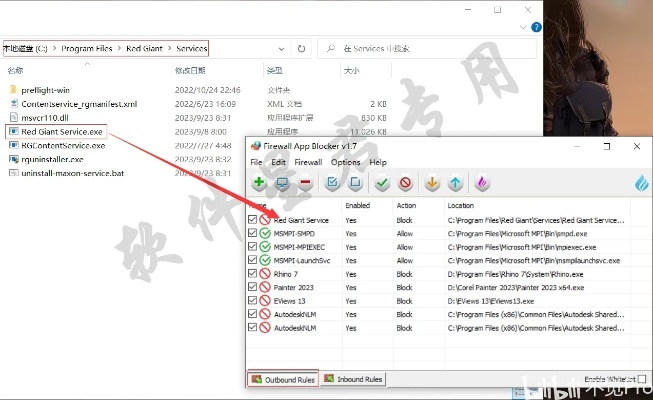The height and width of the screenshot is (400, 653).
Task: Open the Help menu
Action: click(378, 162)
